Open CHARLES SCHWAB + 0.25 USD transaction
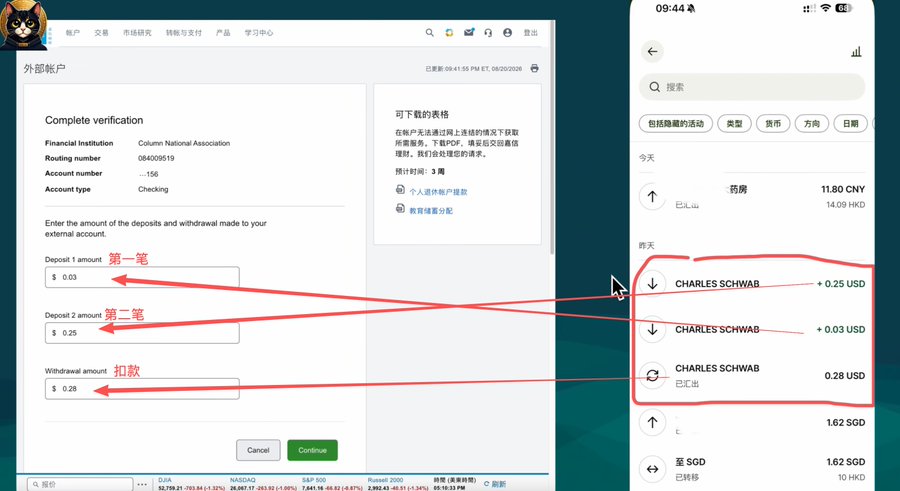The image size is (900, 491). pos(752,284)
